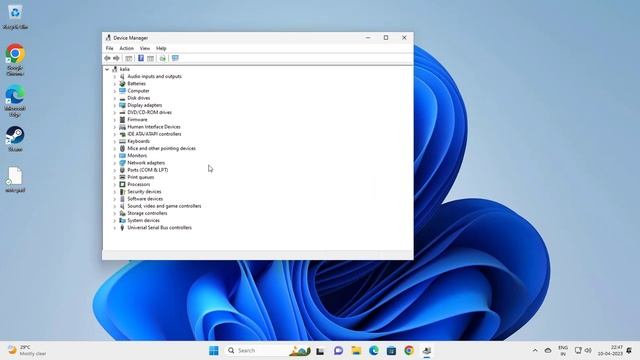Open Help via the blue question-mark toolbar icon

tap(141, 58)
